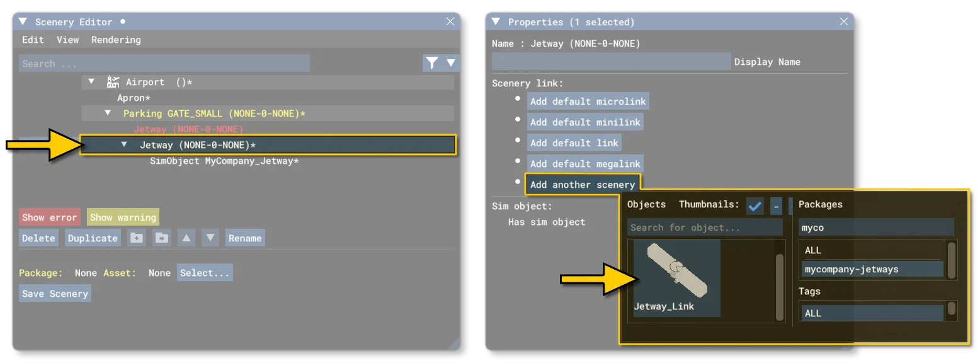Click the move up triangle icon
The height and width of the screenshot is (363, 980).
click(x=186, y=238)
